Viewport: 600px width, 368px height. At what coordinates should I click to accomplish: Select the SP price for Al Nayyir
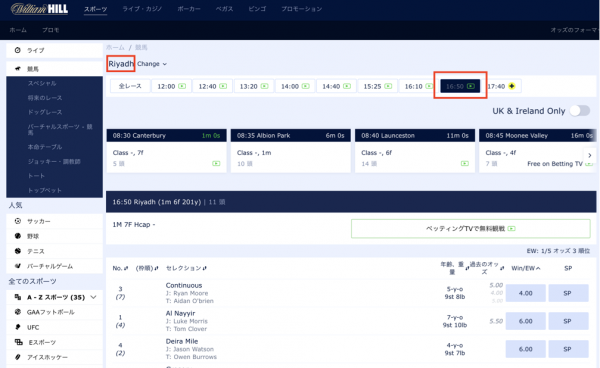568,321
